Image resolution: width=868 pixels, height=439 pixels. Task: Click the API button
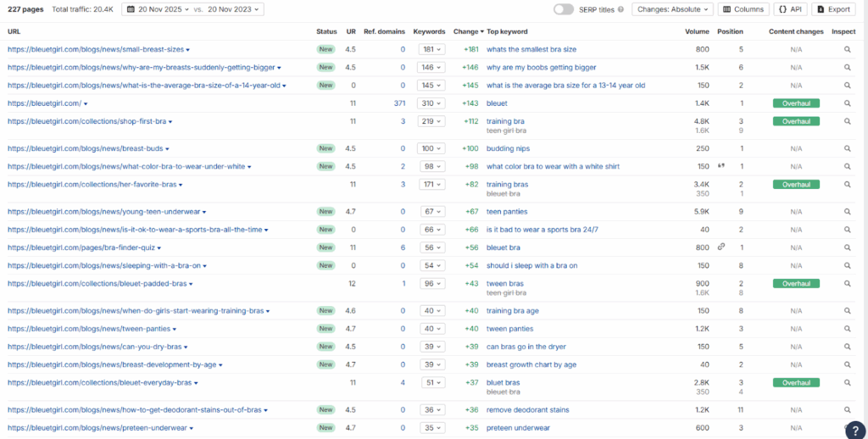coord(791,9)
